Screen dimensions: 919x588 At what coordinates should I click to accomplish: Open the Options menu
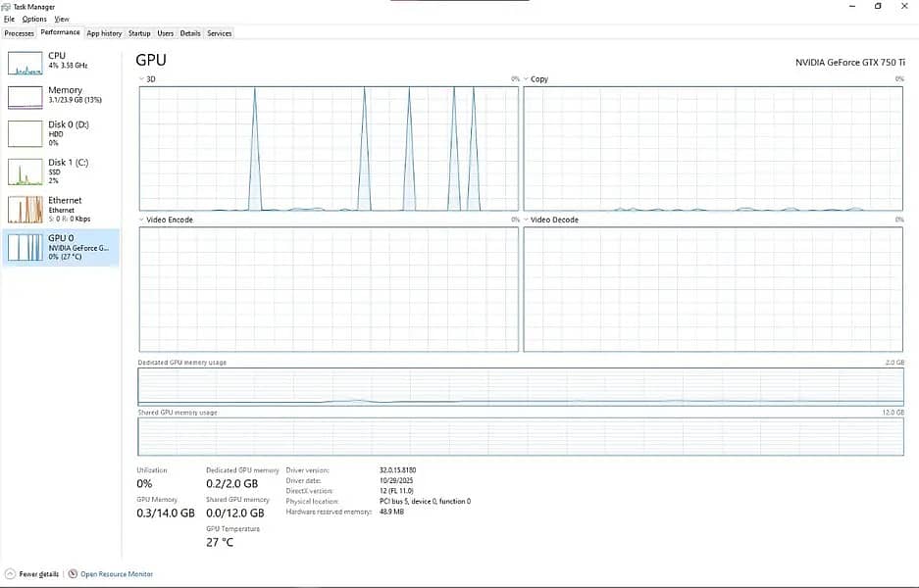(x=34, y=19)
